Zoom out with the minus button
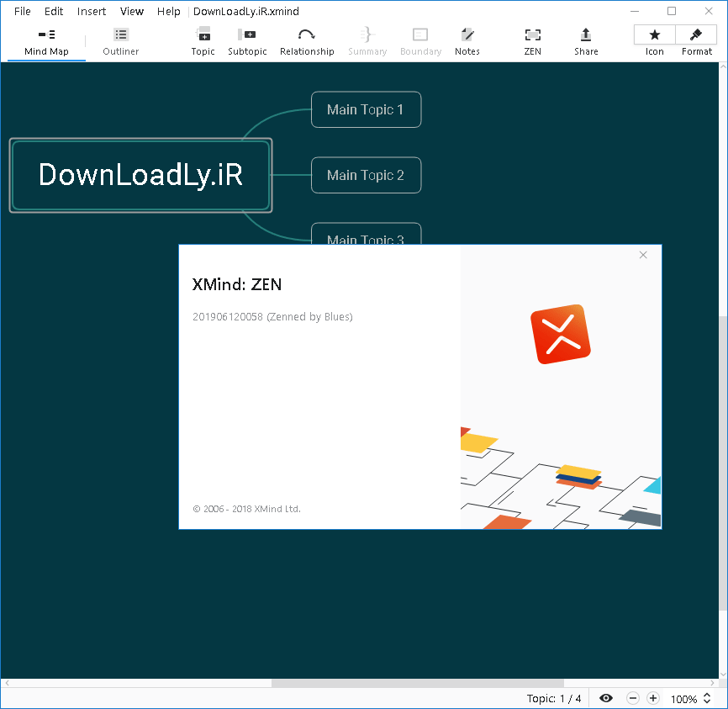 tap(633, 698)
